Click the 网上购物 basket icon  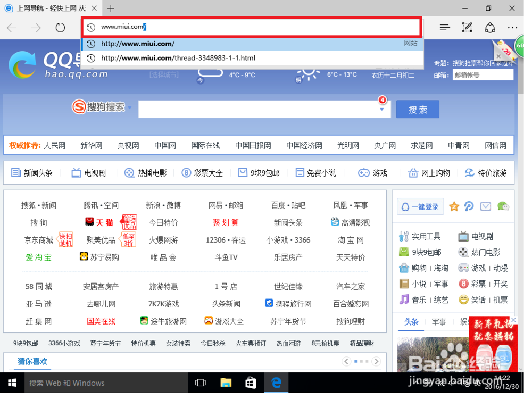[x=413, y=173]
